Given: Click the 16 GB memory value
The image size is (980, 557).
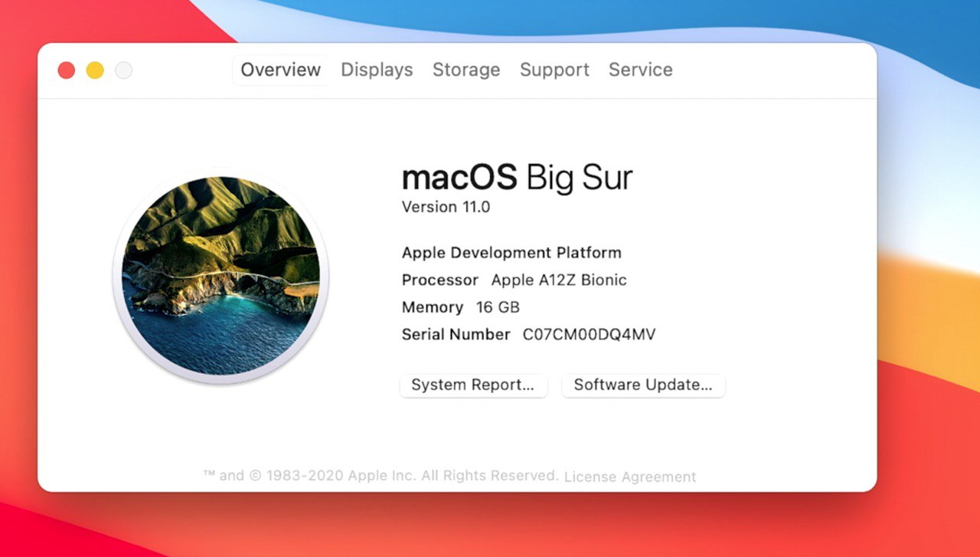Looking at the screenshot, I should [x=498, y=307].
